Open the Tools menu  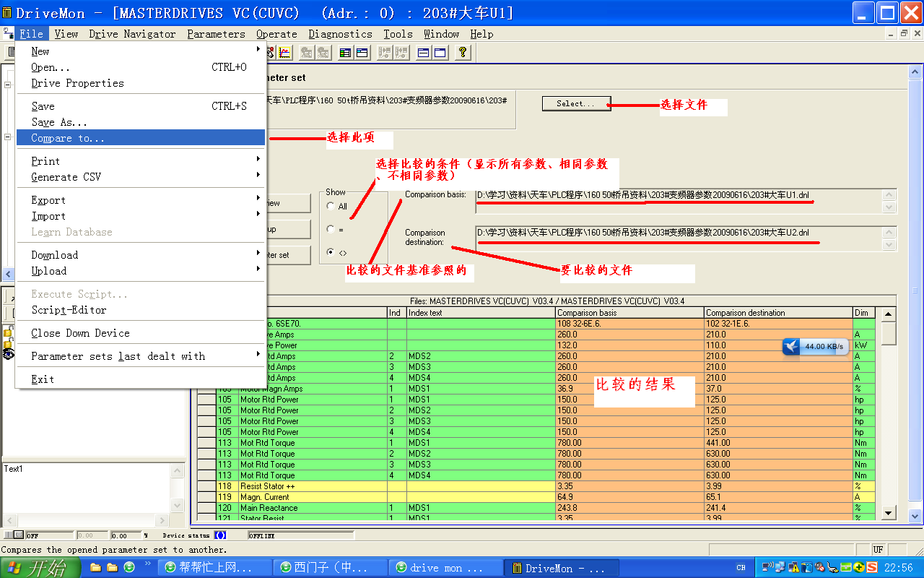(x=398, y=33)
